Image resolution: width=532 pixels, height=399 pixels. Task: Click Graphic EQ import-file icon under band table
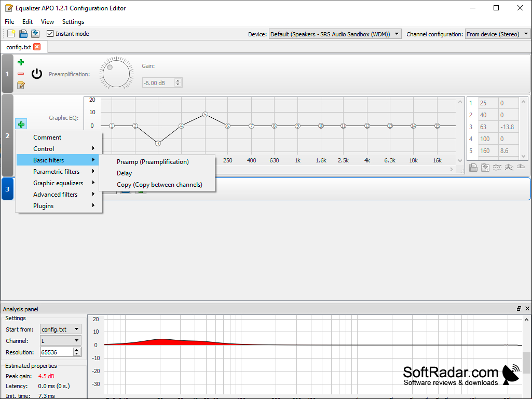473,167
